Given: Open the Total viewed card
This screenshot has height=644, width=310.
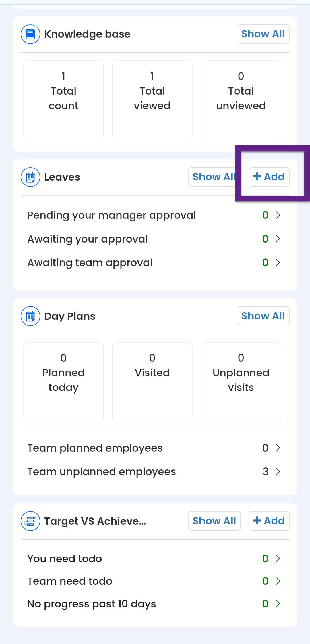Looking at the screenshot, I should pyautogui.click(x=152, y=99).
